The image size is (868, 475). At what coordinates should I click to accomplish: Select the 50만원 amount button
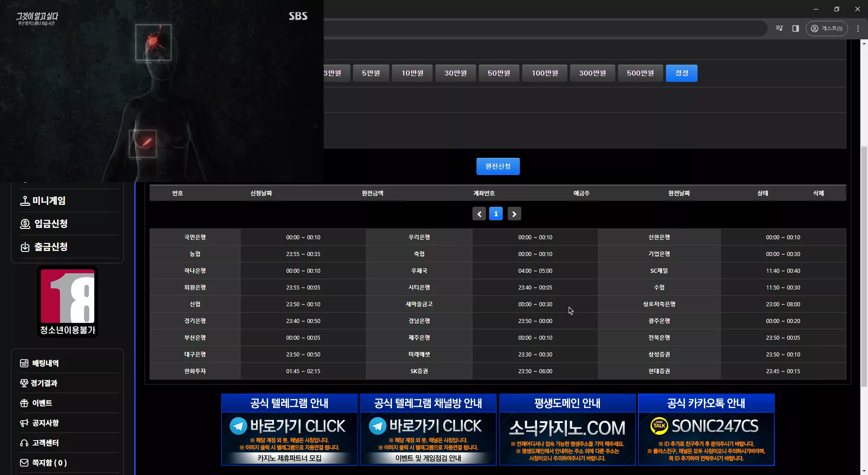point(499,73)
